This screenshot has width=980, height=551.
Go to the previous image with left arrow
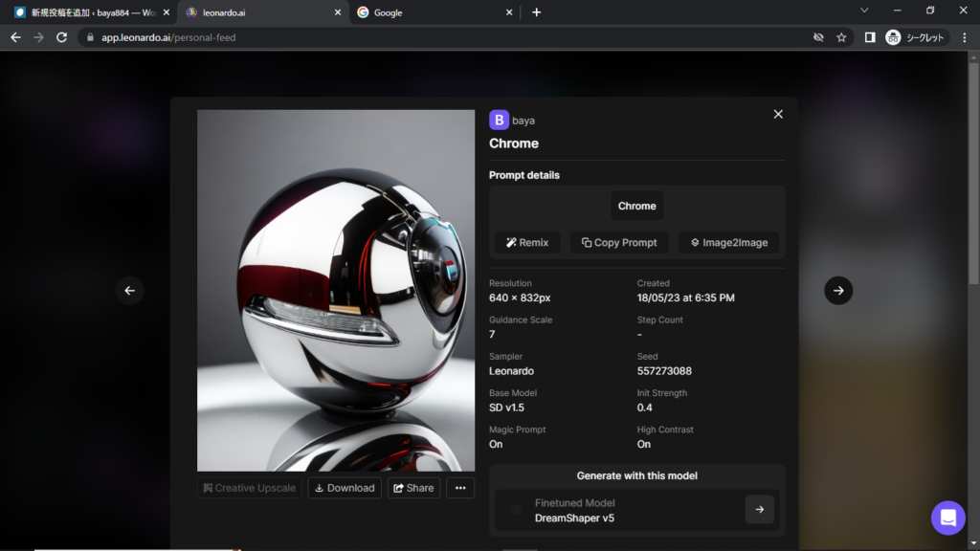point(130,291)
